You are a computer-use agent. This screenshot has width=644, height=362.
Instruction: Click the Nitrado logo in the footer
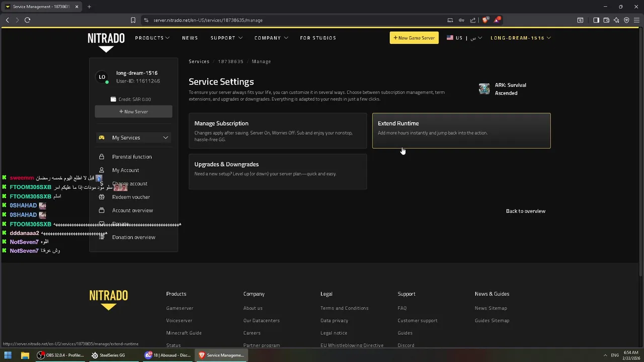click(x=109, y=300)
